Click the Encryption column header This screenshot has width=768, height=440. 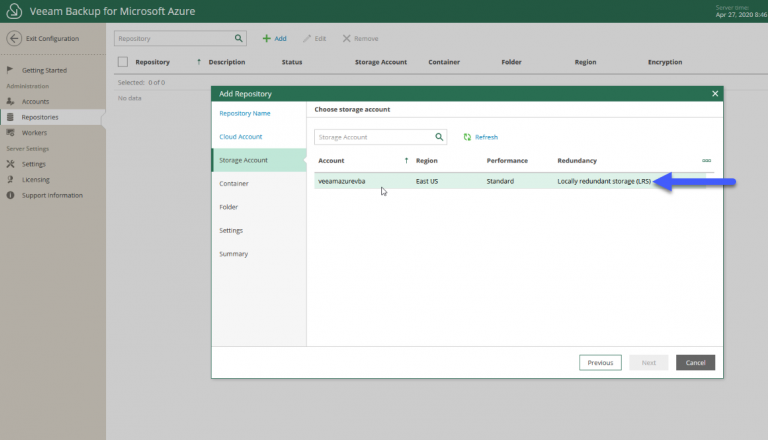(x=665, y=62)
